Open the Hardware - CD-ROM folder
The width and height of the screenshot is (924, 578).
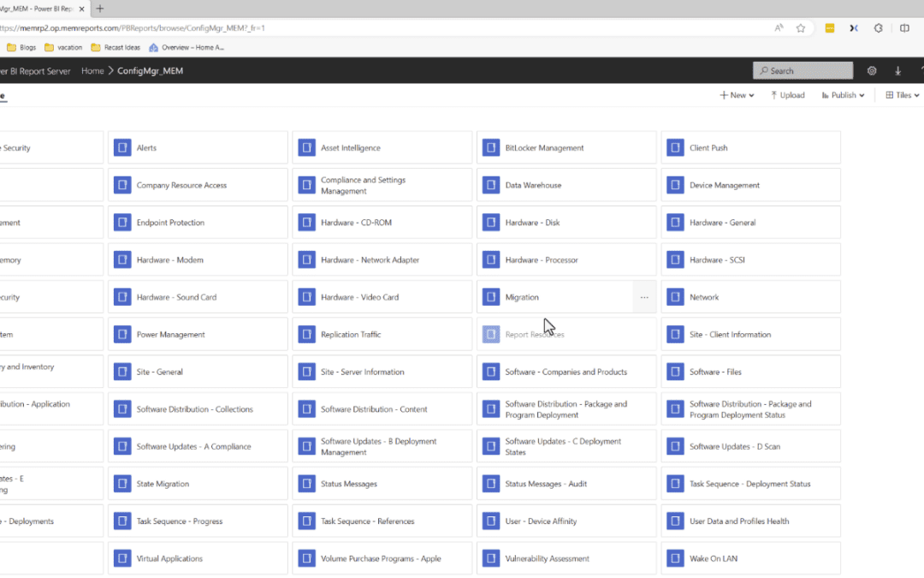382,223
